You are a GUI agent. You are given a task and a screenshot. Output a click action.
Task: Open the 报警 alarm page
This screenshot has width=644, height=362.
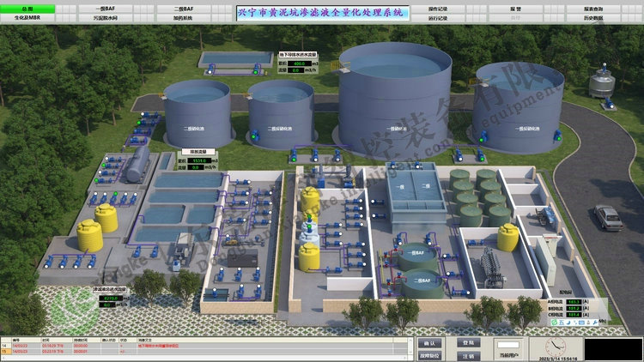pos(515,9)
